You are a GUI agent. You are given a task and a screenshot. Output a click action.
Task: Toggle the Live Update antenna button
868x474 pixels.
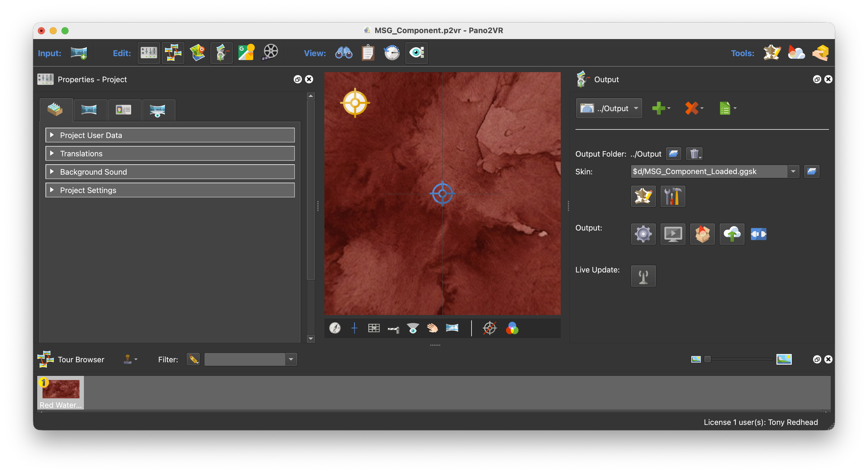coord(643,276)
